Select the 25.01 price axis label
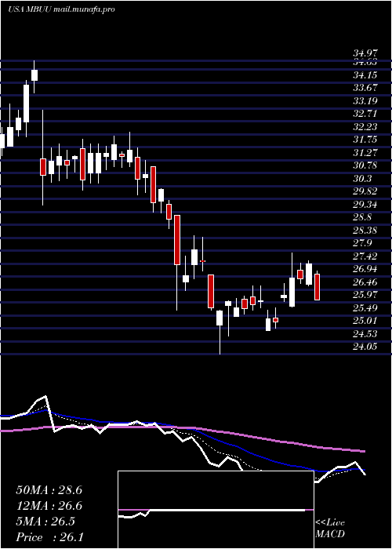The width and height of the screenshot is (392, 549). pyautogui.click(x=365, y=321)
